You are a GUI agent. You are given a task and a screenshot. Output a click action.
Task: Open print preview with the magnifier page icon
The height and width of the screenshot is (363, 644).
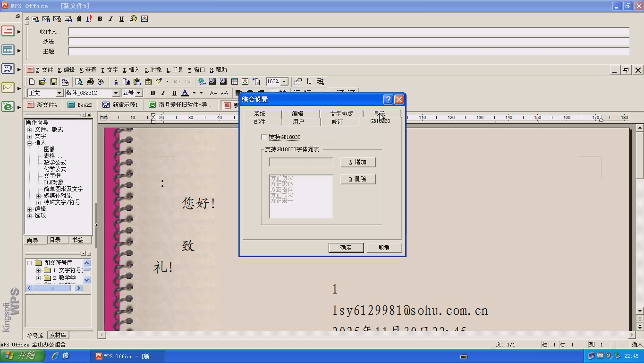79,82
